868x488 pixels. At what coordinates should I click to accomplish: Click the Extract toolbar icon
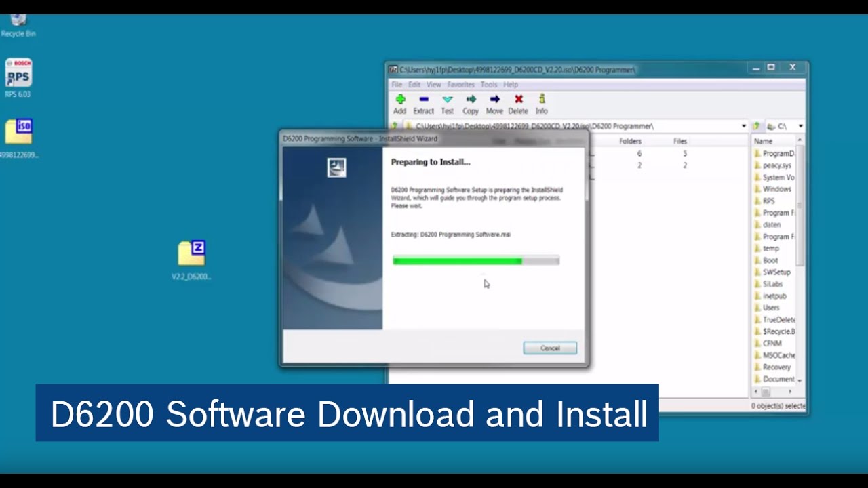[423, 104]
